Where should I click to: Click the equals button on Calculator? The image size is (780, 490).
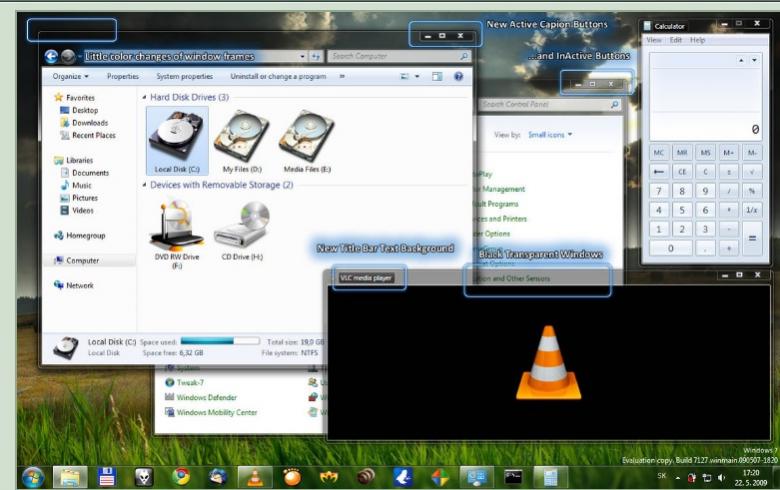[x=752, y=239]
